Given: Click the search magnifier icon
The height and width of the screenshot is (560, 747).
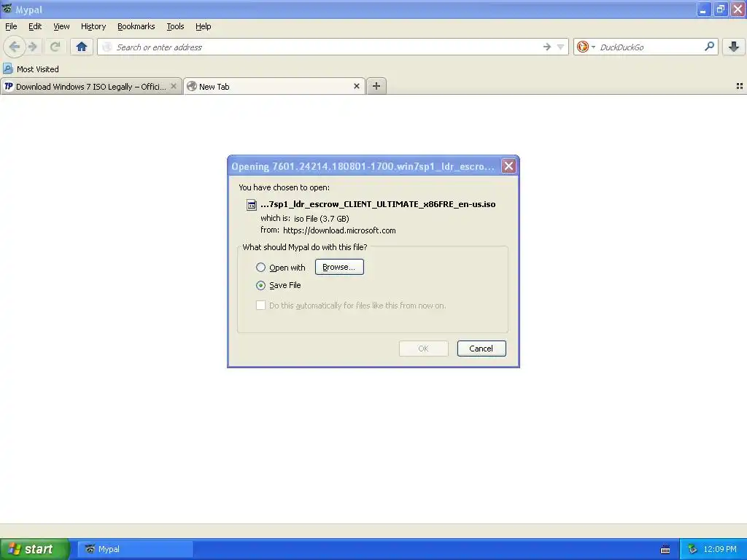Looking at the screenshot, I should [x=709, y=46].
